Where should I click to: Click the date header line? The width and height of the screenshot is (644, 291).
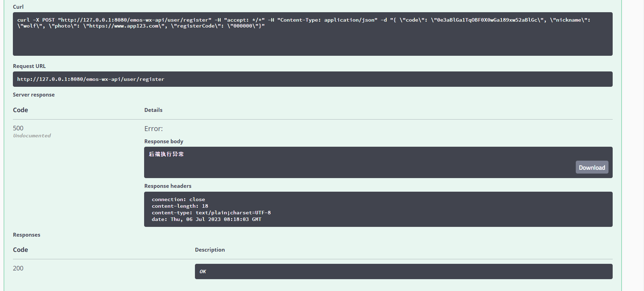(x=206, y=219)
